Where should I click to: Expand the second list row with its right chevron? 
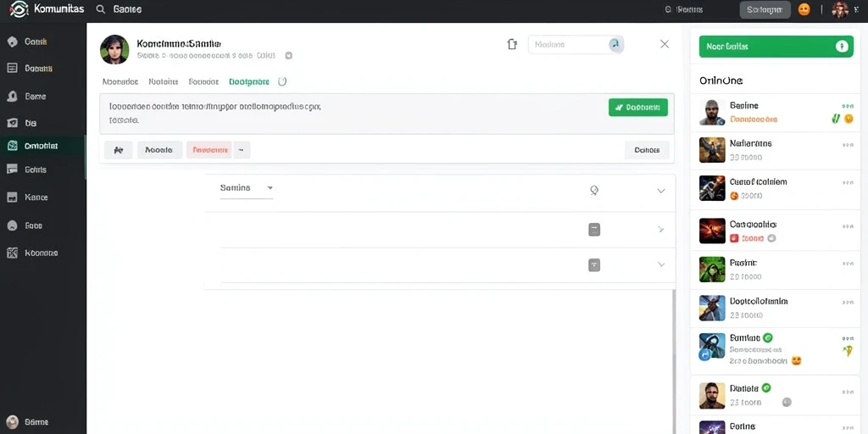660,229
